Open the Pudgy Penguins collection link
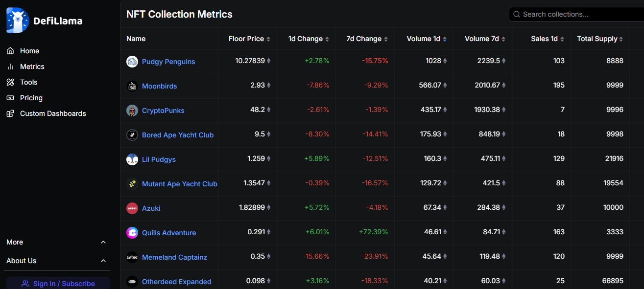Image resolution: width=644 pixels, height=289 pixels. pyautogui.click(x=168, y=62)
